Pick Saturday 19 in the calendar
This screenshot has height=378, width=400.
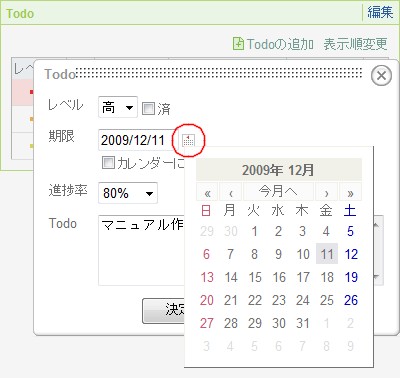351,277
